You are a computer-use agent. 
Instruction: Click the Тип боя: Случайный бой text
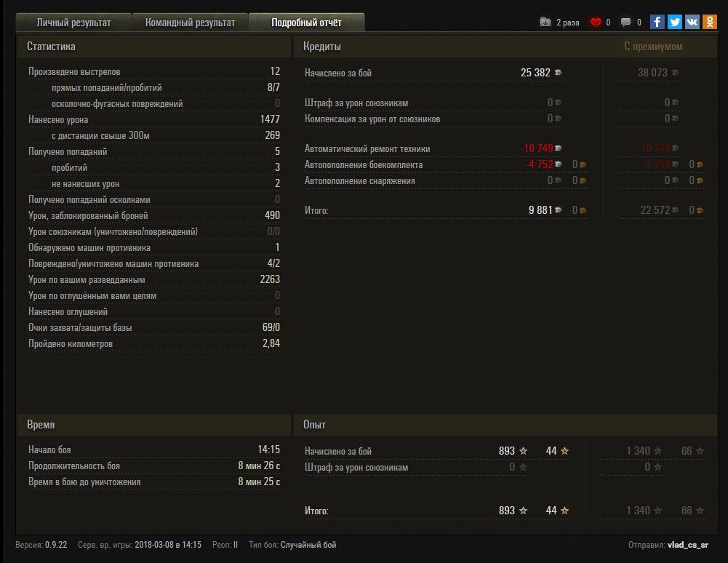click(x=292, y=545)
